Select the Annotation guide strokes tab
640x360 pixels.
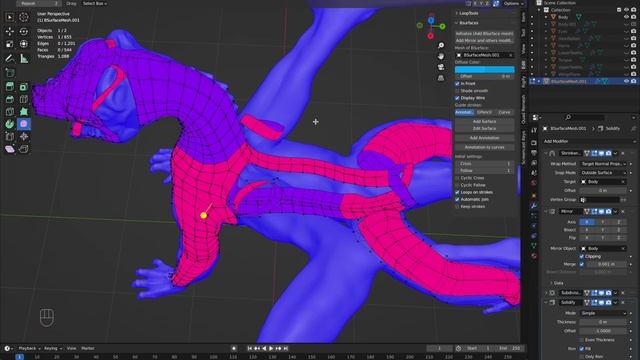click(464, 112)
